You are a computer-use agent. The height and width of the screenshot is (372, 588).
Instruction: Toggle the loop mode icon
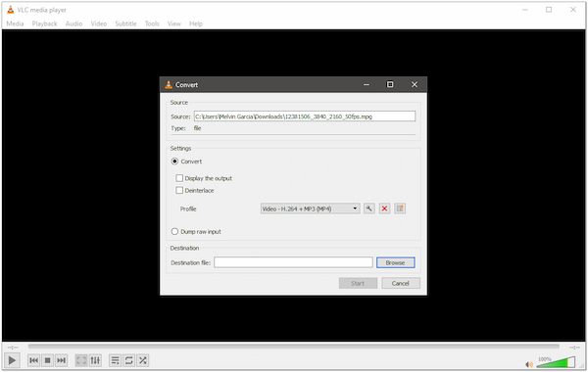coord(129,360)
